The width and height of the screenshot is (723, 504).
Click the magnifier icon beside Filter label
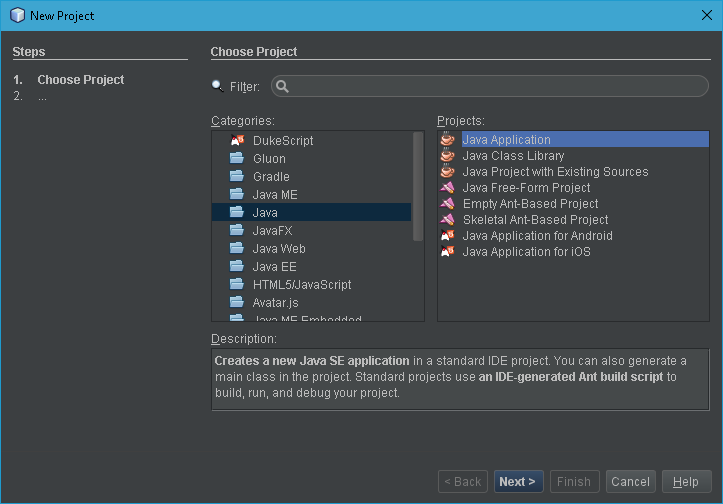tap(217, 86)
